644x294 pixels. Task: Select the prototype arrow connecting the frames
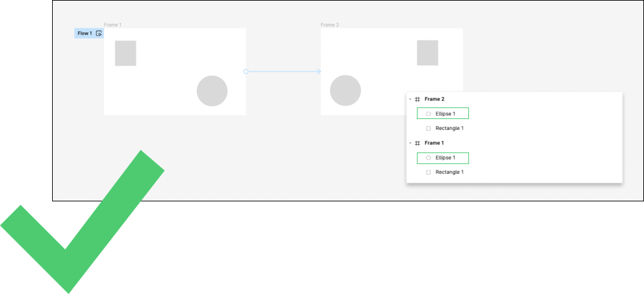click(x=283, y=71)
